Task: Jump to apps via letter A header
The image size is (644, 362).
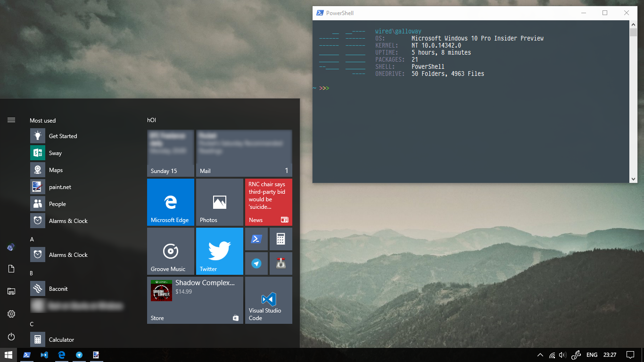Action: (32, 239)
